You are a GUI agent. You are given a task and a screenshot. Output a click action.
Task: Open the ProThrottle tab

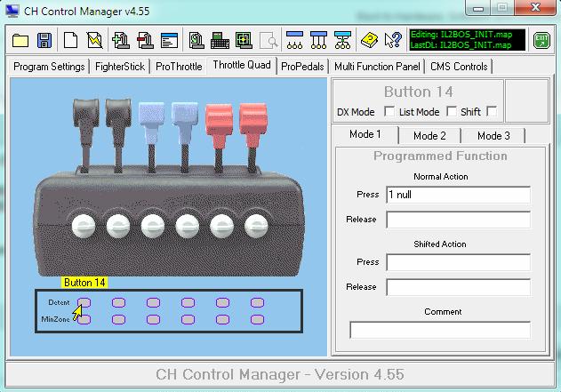(179, 67)
